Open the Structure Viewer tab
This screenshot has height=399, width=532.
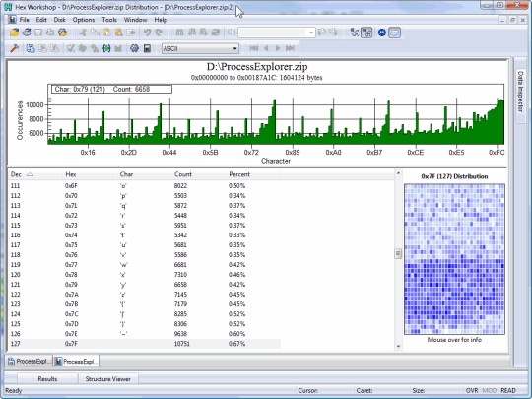tap(108, 379)
